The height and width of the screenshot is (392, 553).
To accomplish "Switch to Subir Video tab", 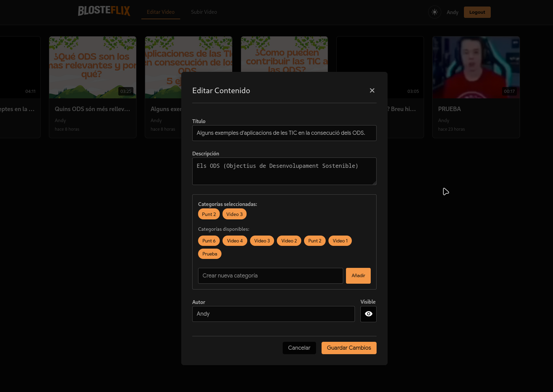I will (x=204, y=12).
